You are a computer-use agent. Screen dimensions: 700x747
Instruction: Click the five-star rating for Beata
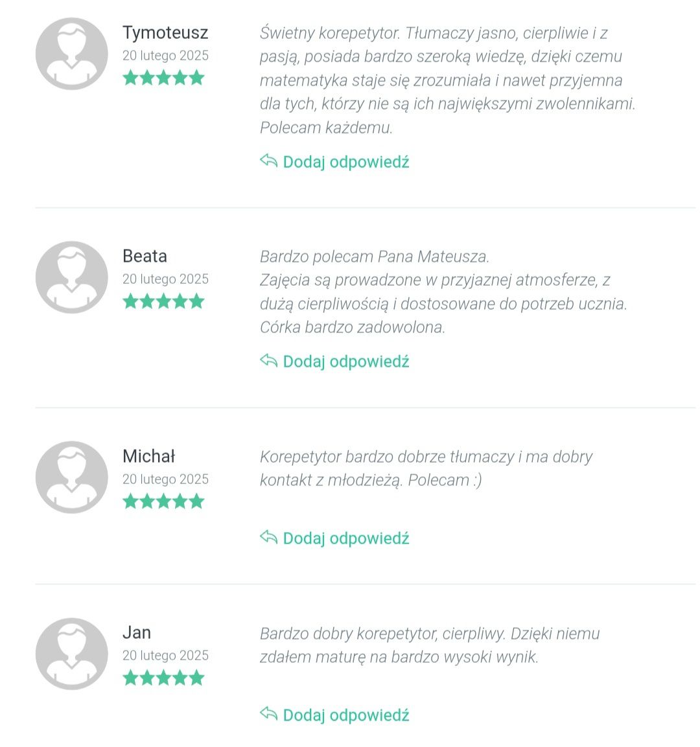(x=163, y=301)
